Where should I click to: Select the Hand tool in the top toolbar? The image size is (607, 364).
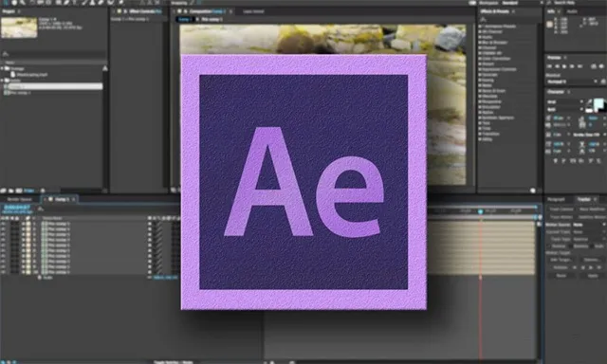coord(14,3)
